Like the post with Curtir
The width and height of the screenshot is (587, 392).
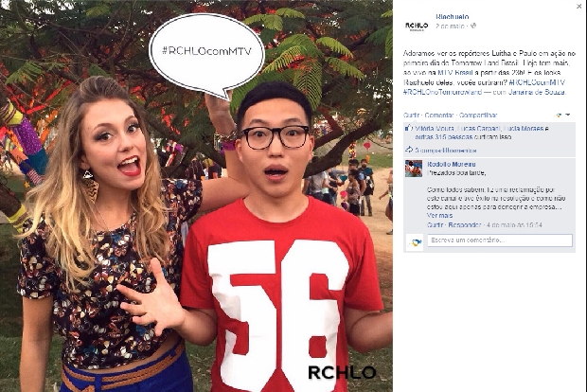[411, 115]
